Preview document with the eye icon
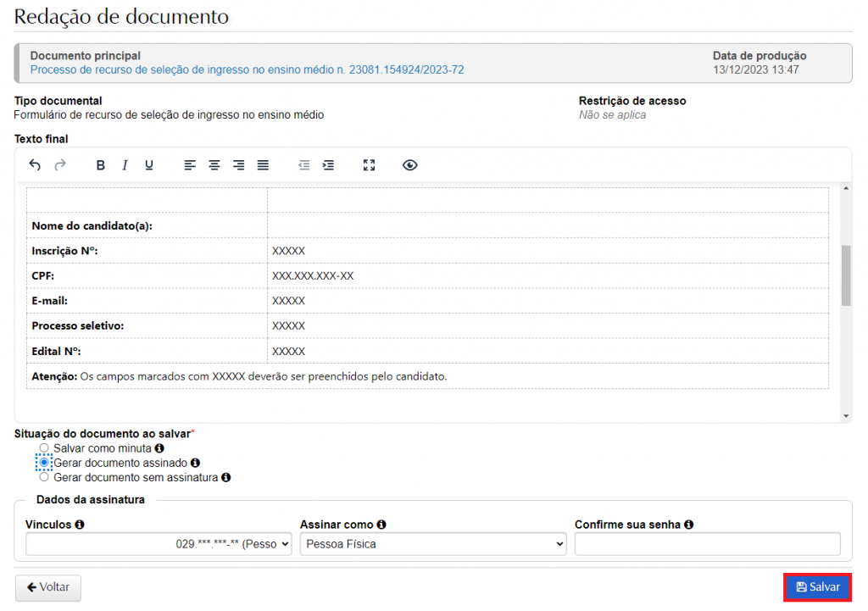The width and height of the screenshot is (868, 611). (x=410, y=165)
